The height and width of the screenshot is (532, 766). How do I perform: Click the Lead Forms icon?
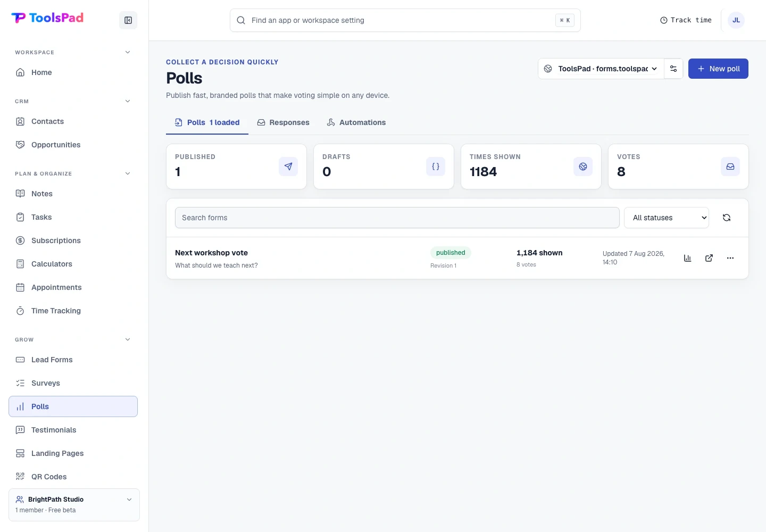(20, 360)
